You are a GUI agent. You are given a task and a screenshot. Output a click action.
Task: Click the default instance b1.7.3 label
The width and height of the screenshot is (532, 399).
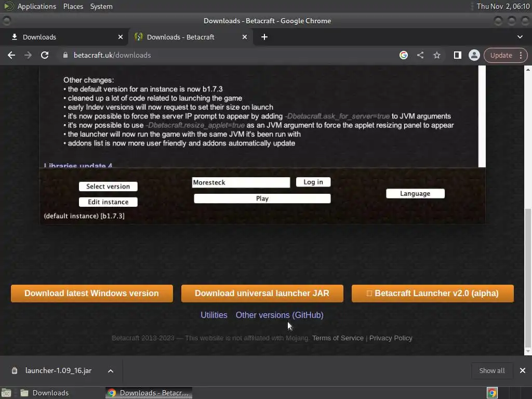(x=84, y=216)
